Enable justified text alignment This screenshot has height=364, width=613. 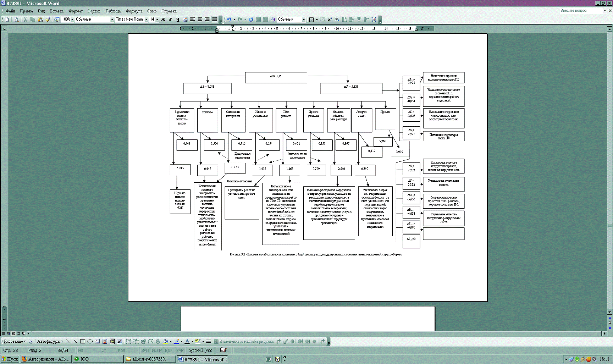coord(214,20)
